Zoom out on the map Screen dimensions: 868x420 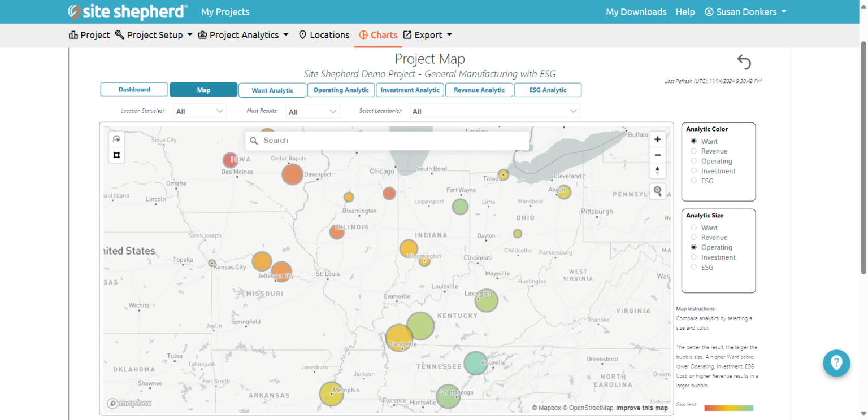pyautogui.click(x=657, y=155)
